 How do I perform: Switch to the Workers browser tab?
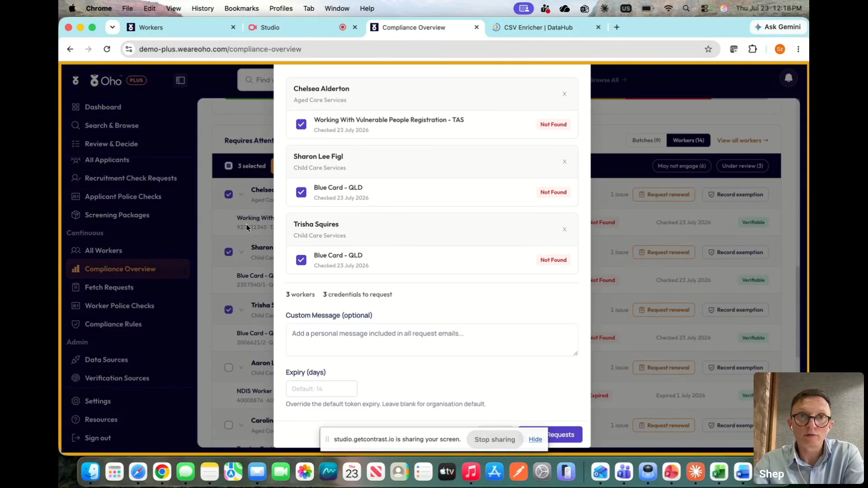coord(181,27)
